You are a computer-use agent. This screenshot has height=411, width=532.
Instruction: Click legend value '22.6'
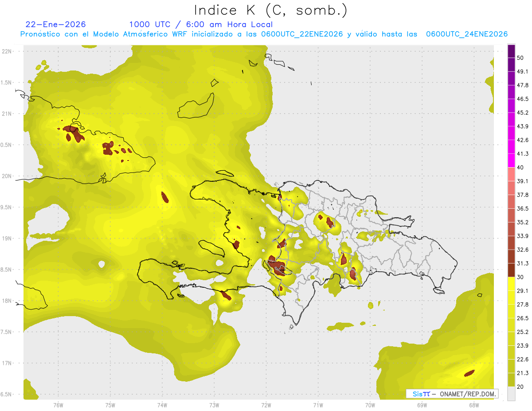tap(522, 359)
